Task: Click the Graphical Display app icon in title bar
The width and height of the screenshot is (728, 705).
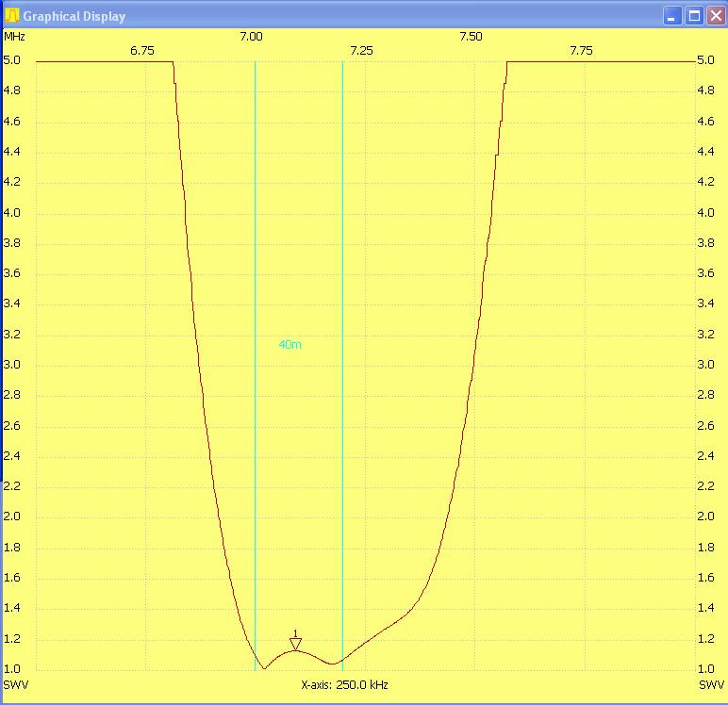Action: click(12, 16)
